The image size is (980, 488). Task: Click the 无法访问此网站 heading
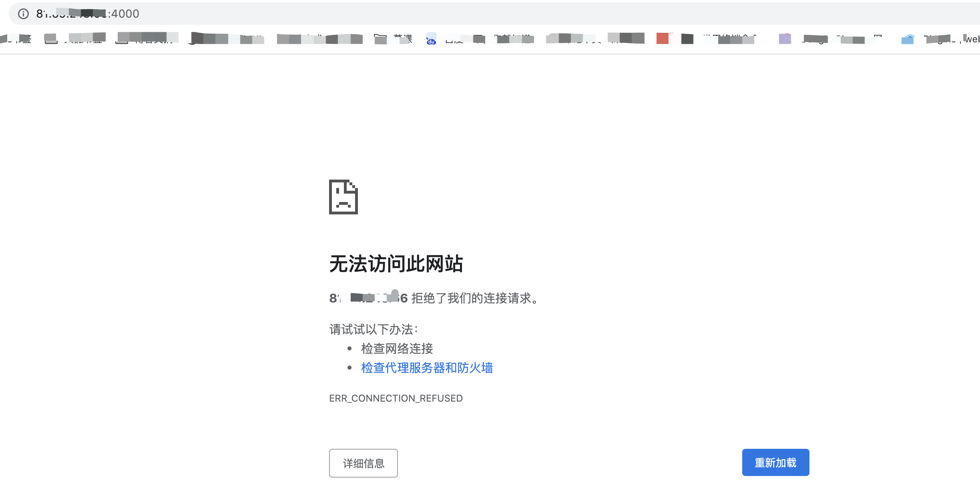(x=396, y=264)
